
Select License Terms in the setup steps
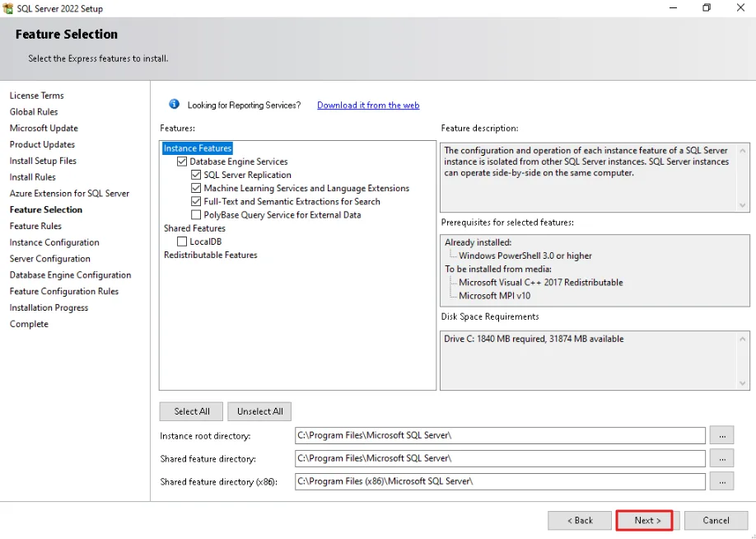point(36,96)
